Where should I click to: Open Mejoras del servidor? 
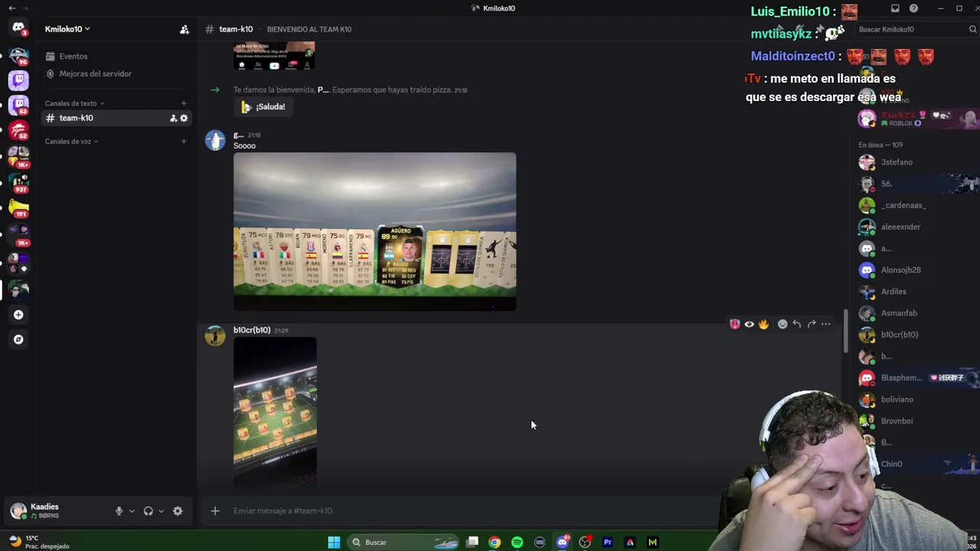pyautogui.click(x=116, y=74)
